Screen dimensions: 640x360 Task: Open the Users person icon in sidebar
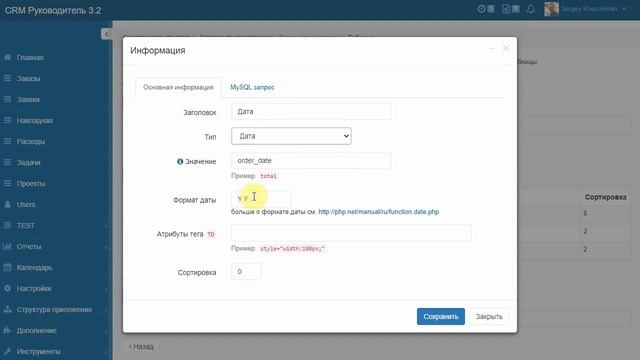coord(7,204)
